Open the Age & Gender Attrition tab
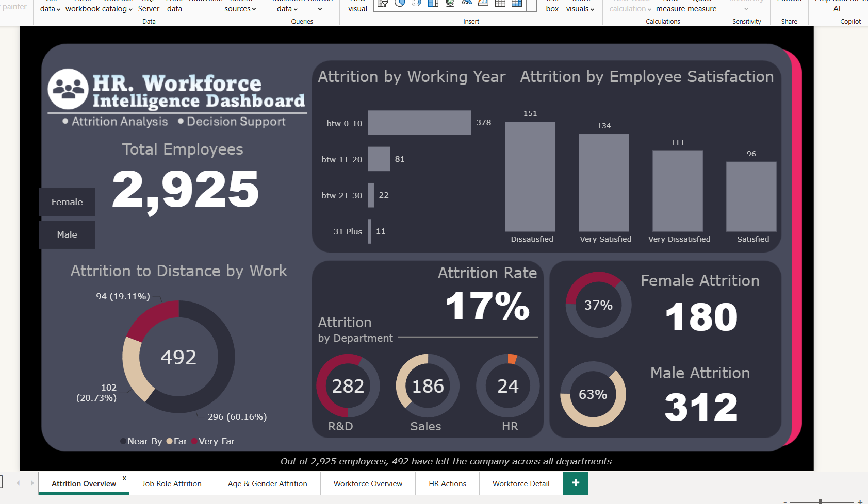868x504 pixels. [268, 483]
